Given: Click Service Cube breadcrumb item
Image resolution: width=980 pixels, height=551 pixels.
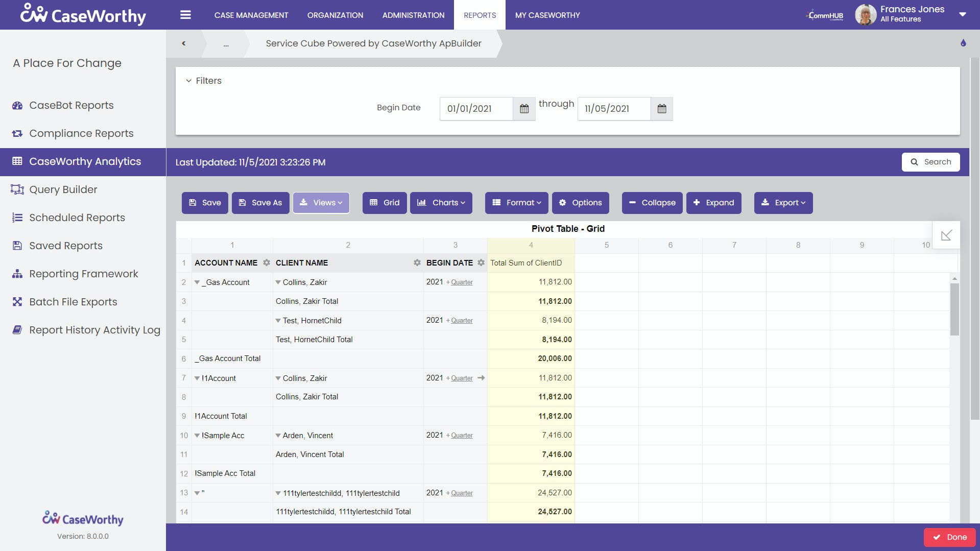Looking at the screenshot, I should coord(373,43).
